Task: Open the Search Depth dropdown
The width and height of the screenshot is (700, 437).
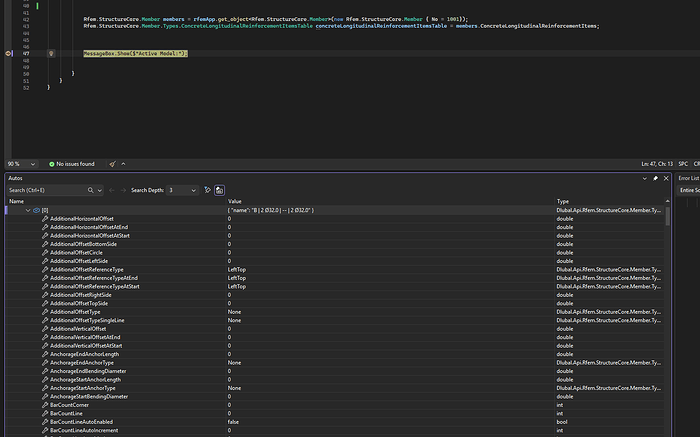Action: coord(192,190)
